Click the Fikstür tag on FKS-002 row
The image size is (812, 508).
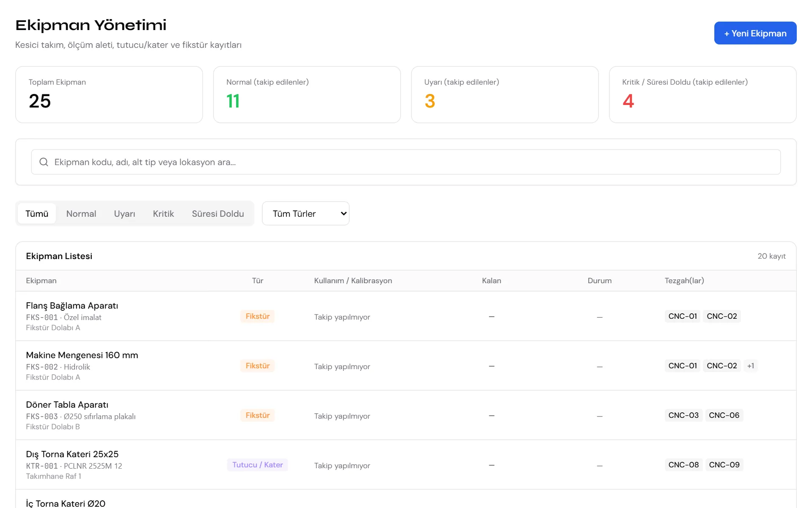coord(258,366)
